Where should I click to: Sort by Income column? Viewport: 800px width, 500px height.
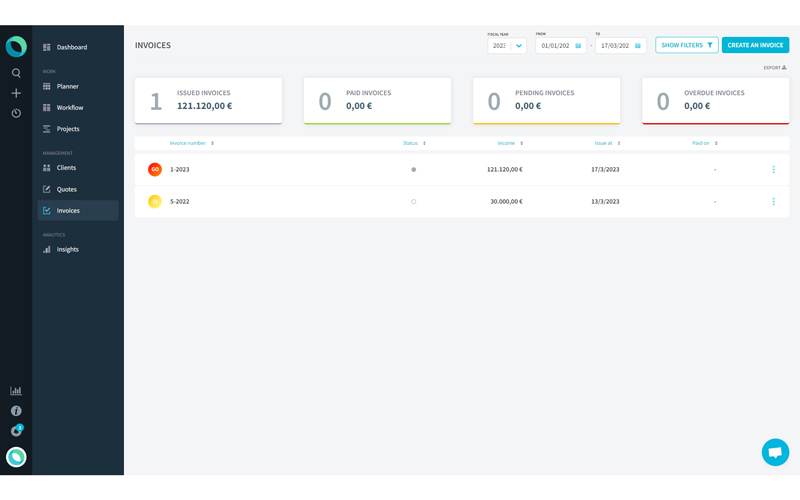510,143
